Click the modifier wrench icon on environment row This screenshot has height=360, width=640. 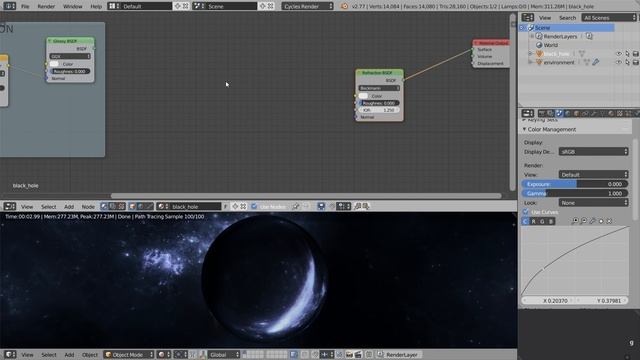596,62
